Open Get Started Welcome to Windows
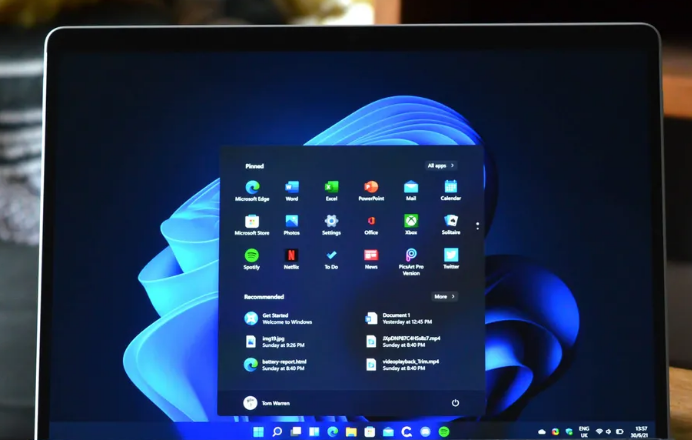The image size is (692, 440). click(279, 319)
